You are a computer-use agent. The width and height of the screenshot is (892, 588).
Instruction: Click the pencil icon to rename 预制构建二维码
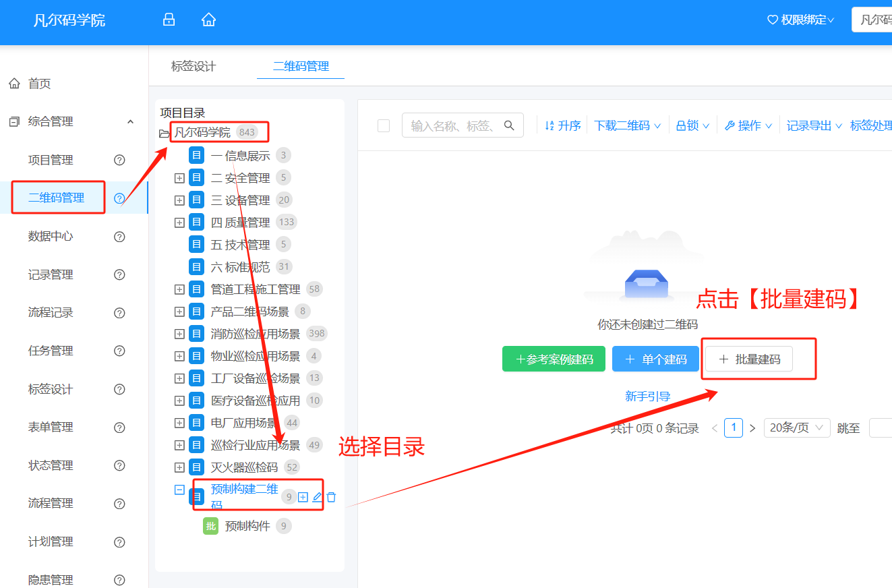click(x=317, y=496)
